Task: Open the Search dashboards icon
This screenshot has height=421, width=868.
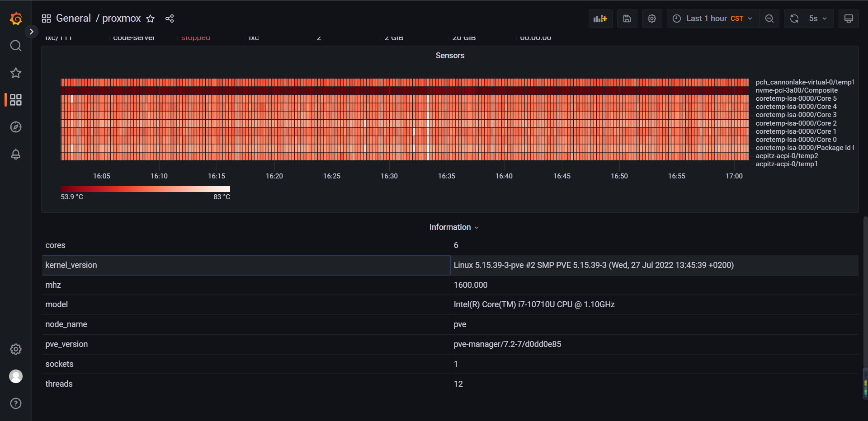Action: point(16,46)
